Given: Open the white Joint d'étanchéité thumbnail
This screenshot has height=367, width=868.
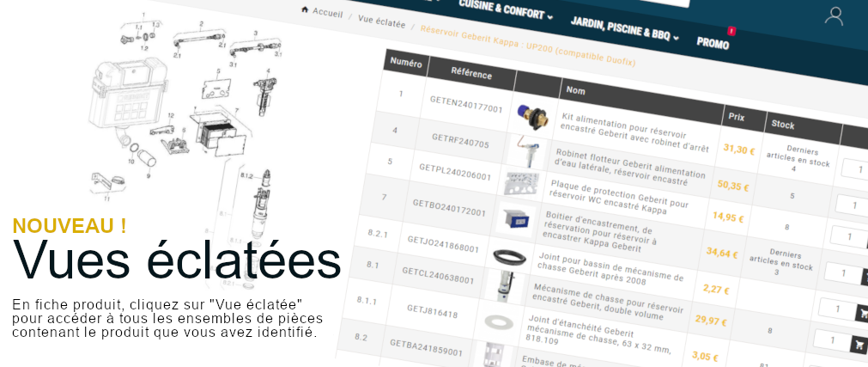Looking at the screenshot, I should [x=499, y=322].
